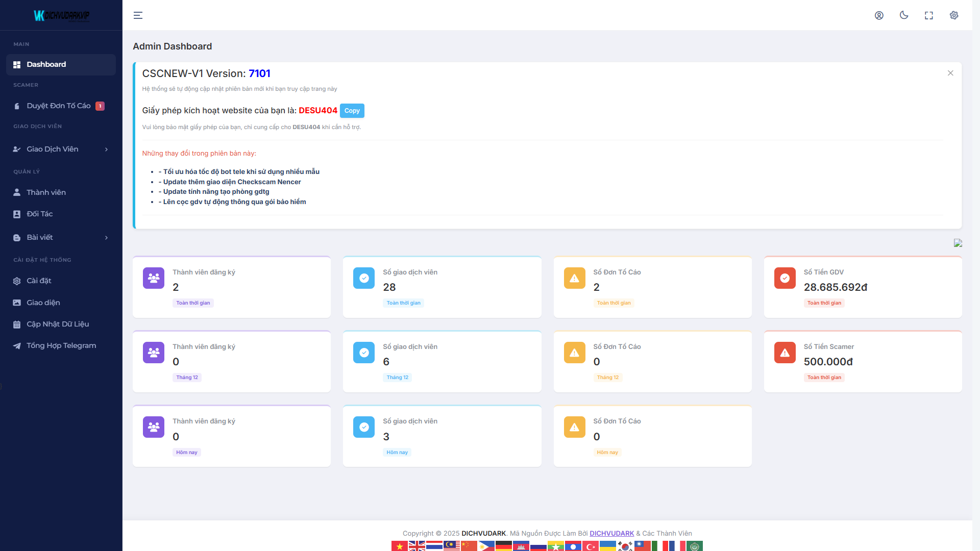
Task: Toggle the sidebar with hamburger icon
Action: 138,15
